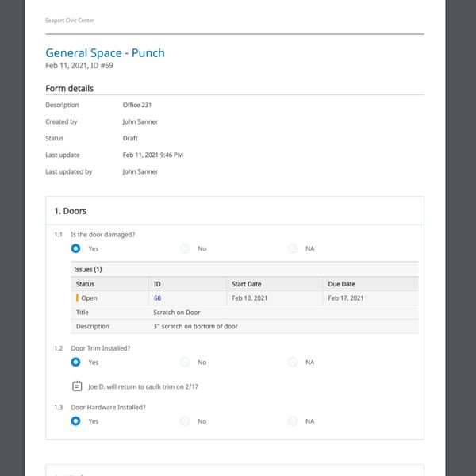The width and height of the screenshot is (476, 476).
Task: Click the General Space - Punch title
Action: [x=106, y=53]
